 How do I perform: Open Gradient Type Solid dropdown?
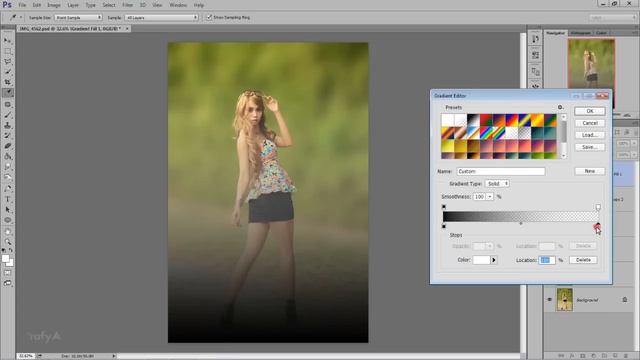click(x=497, y=184)
